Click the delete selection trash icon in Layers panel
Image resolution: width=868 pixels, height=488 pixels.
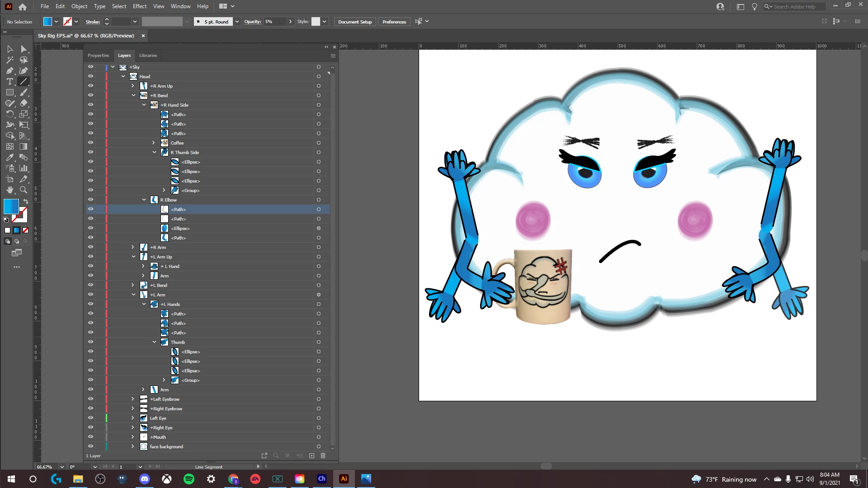click(x=323, y=455)
